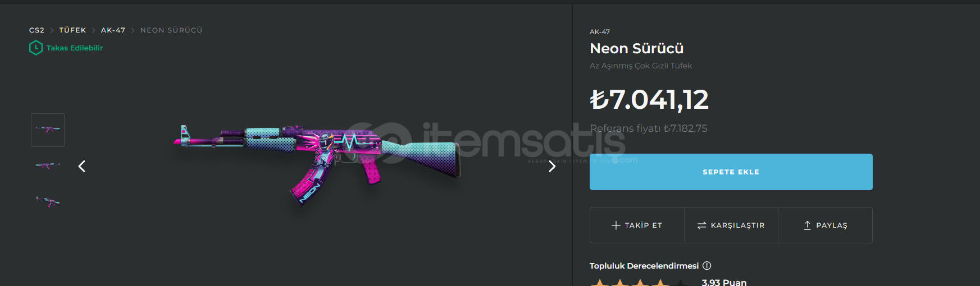The image size is (980, 286).
Task: Click the main Neon Sürücü rifle image
Action: click(317, 164)
